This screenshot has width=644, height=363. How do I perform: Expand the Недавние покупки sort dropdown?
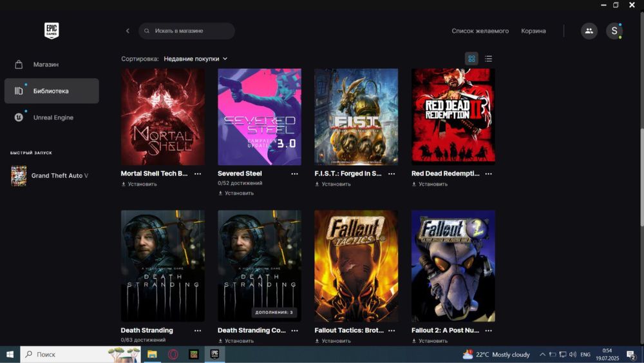point(196,59)
